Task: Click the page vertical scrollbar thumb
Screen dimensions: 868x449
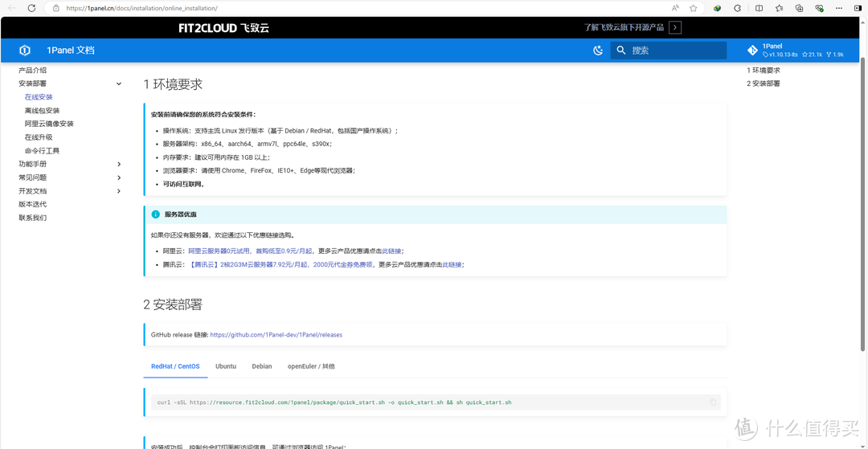Action: click(863, 203)
